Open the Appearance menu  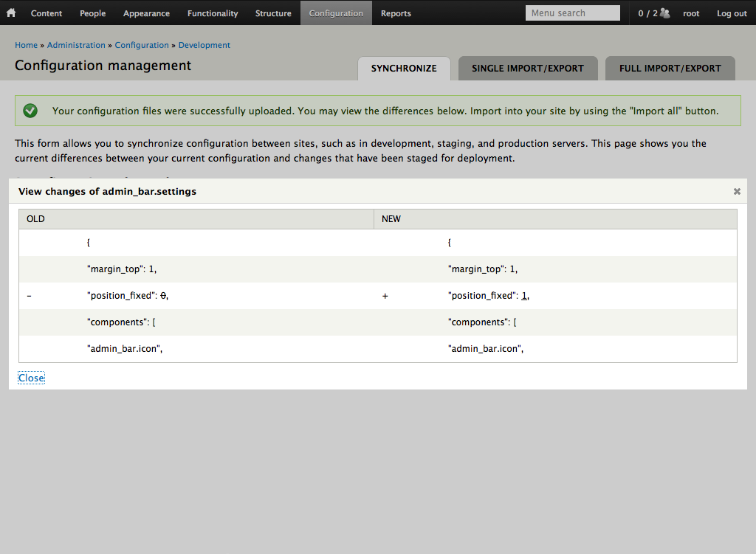(146, 13)
